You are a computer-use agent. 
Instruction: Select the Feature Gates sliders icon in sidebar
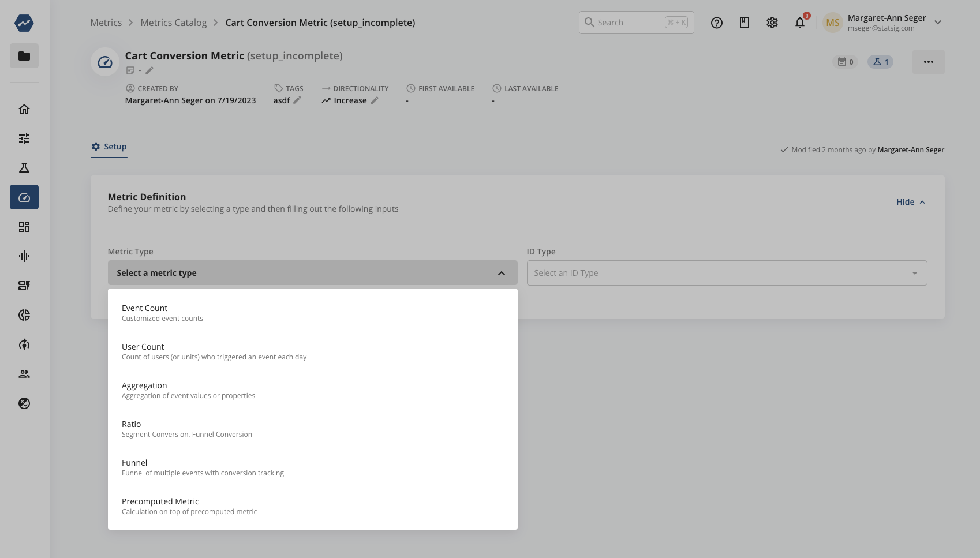tap(24, 138)
